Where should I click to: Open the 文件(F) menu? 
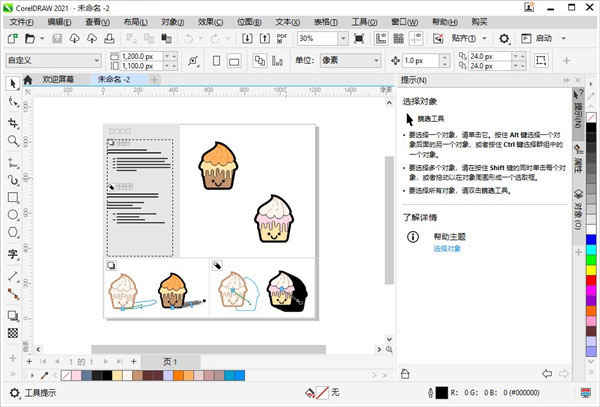21,22
